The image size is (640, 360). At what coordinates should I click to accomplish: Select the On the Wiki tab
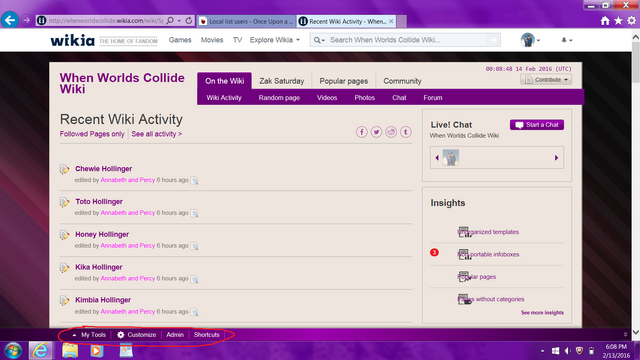point(224,81)
